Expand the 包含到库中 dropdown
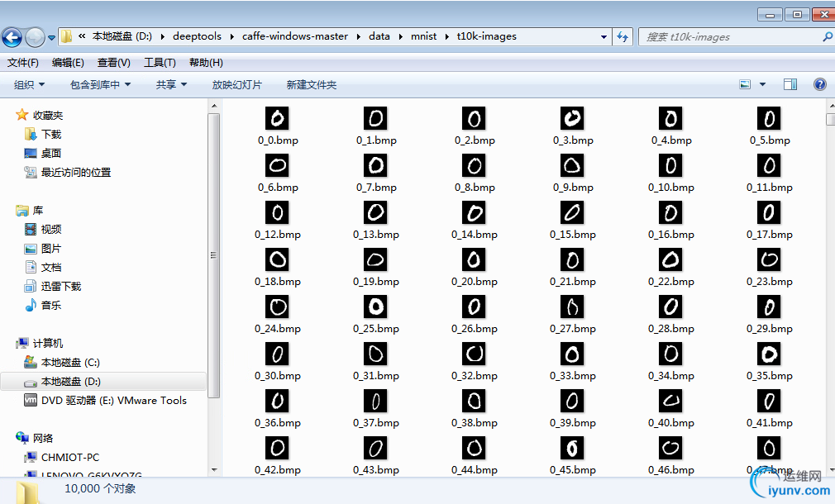 pos(100,84)
